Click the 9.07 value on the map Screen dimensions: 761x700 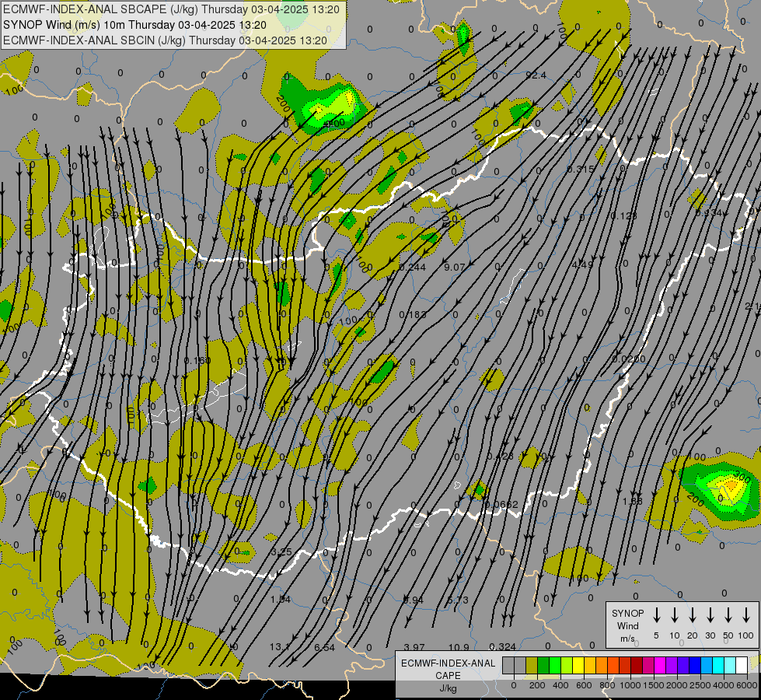454,268
